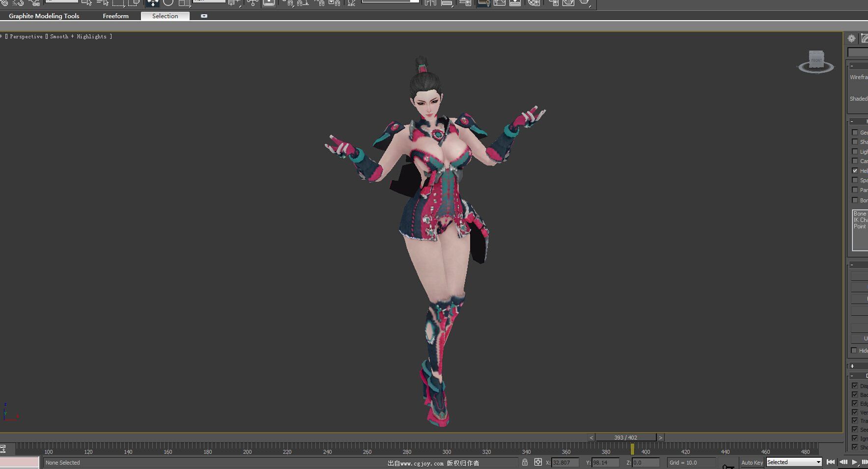Screen dimensions: 868x469
Task: Click the ViewCube Front face
Action: click(x=816, y=60)
